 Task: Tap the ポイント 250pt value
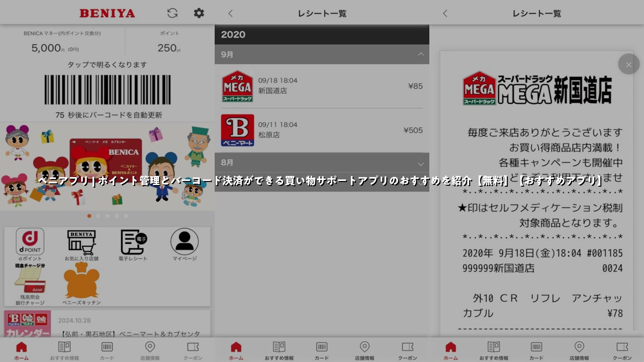(169, 48)
